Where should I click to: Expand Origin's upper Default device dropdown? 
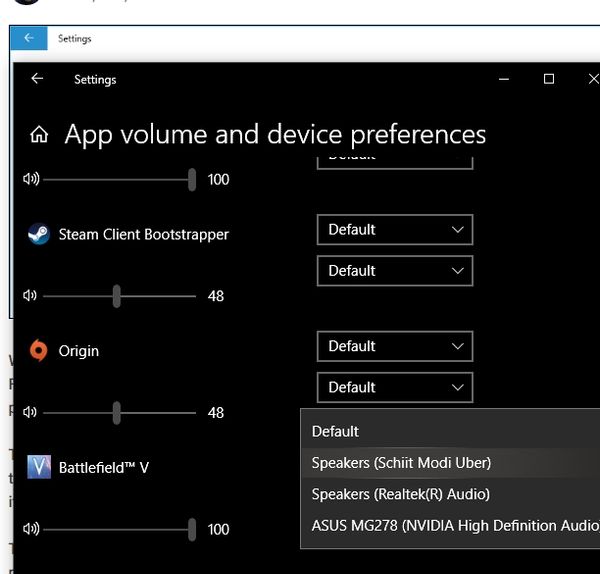394,347
